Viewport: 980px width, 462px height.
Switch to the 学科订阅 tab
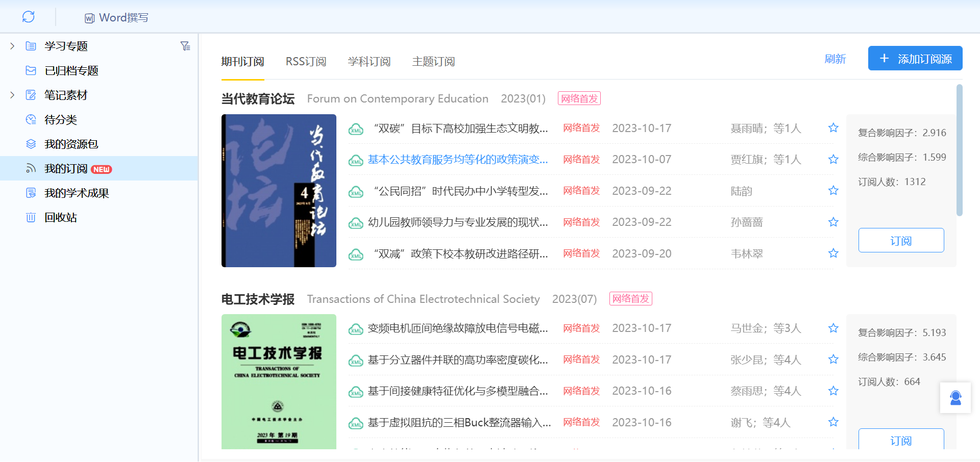pyautogui.click(x=369, y=62)
